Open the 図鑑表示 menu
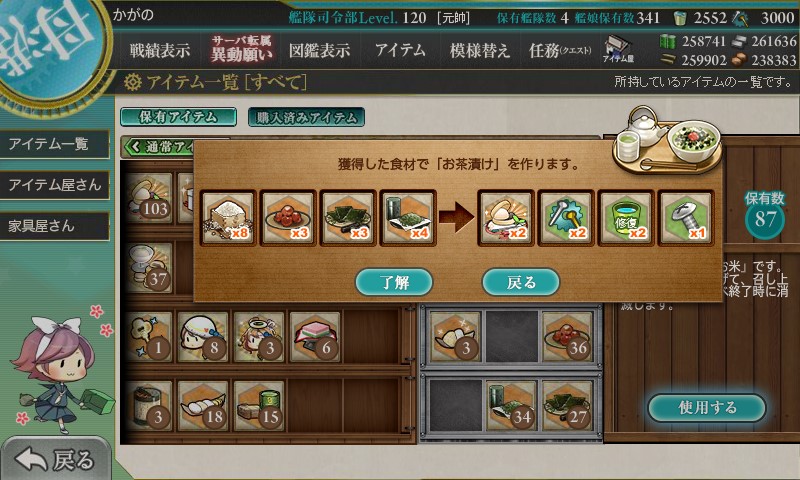Image resolution: width=800 pixels, height=480 pixels. coord(319,50)
